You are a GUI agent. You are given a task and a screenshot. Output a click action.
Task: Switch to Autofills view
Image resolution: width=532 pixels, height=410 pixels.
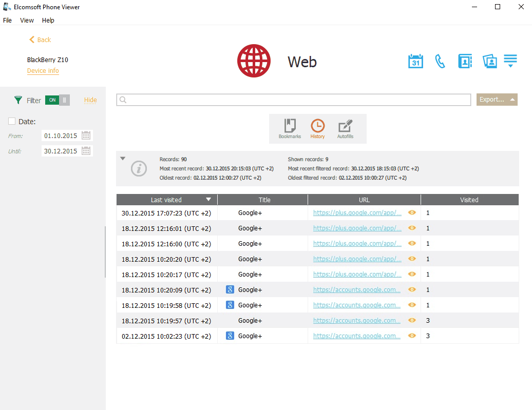[x=345, y=128]
